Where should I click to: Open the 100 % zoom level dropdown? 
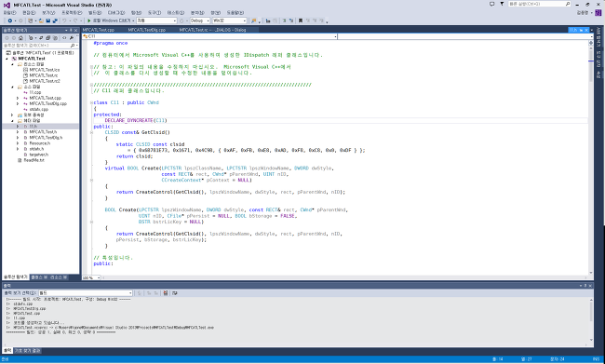click(x=91, y=278)
